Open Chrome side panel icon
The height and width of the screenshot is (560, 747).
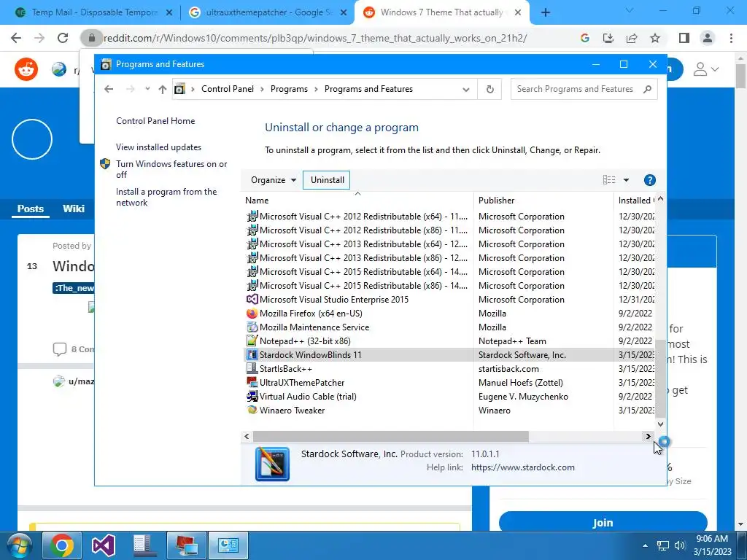click(x=684, y=38)
